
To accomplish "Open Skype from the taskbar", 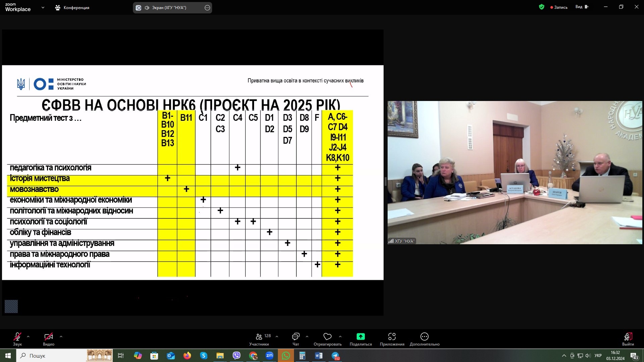I will (204, 356).
